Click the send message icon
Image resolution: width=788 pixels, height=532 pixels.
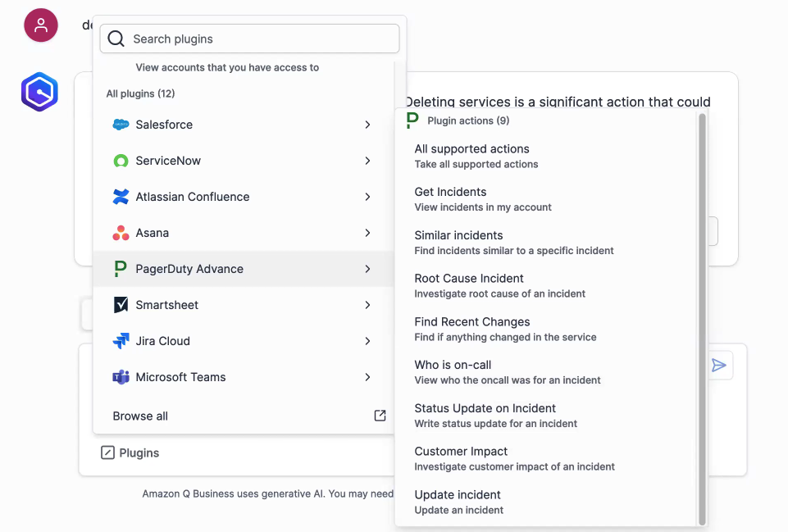(718, 365)
